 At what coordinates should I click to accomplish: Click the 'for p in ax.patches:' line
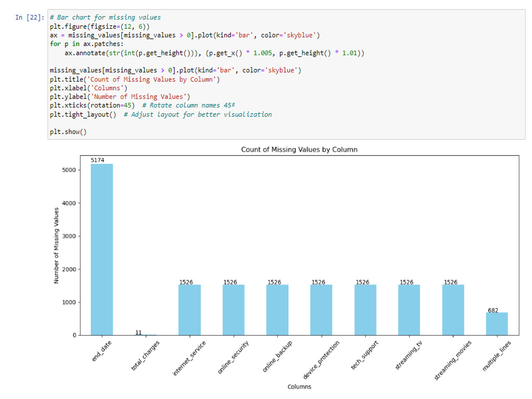87,44
